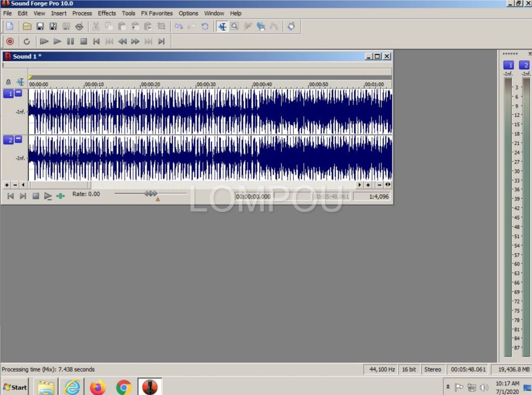The height and width of the screenshot is (395, 532).
Task: Click the 00:00:00.000 position display
Action: coord(253,196)
